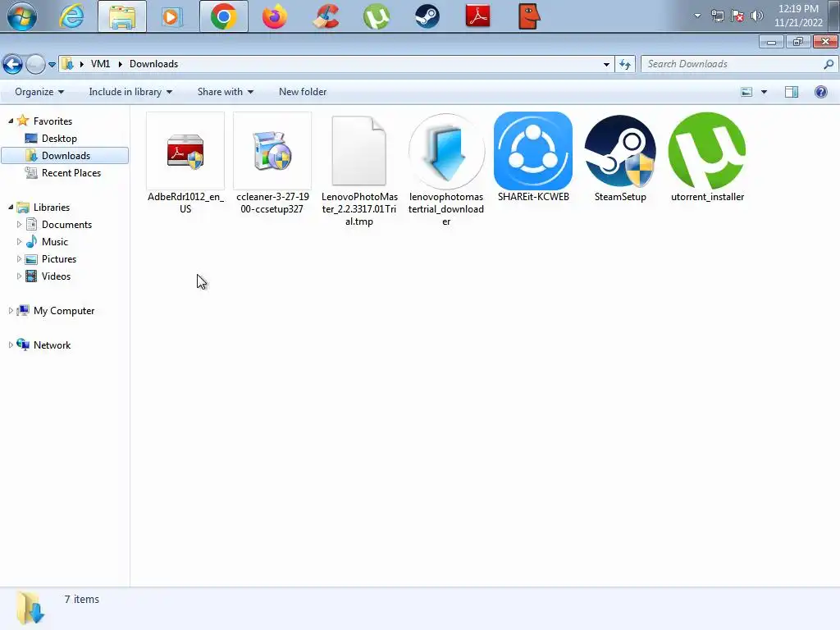Viewport: 840px width, 630px height.
Task: Expand the Network node
Action: pyautogui.click(x=11, y=345)
